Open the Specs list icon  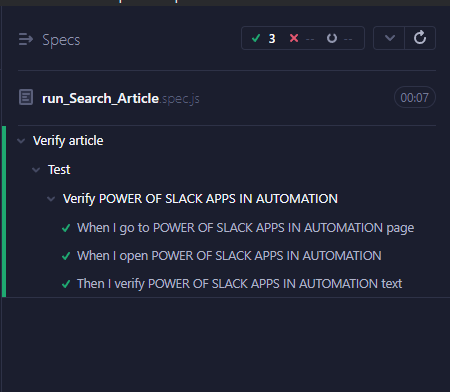(x=26, y=39)
